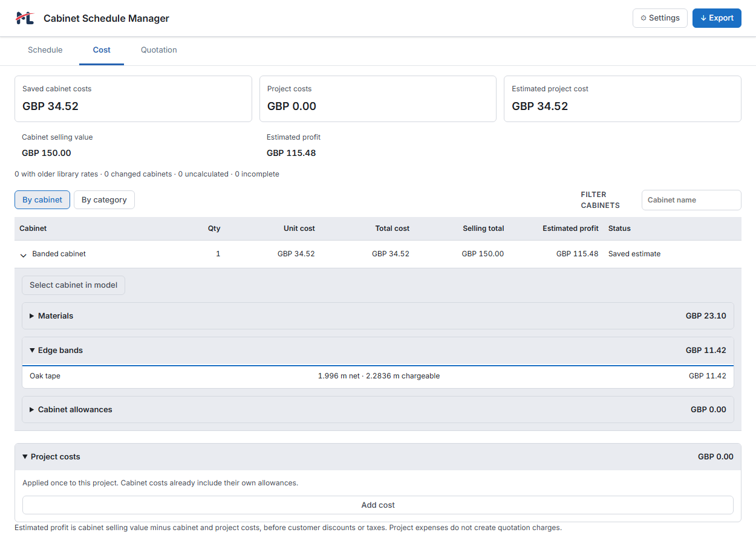Collapse the Project costs section
Viewport: 756px width, 544px height.
378,457
